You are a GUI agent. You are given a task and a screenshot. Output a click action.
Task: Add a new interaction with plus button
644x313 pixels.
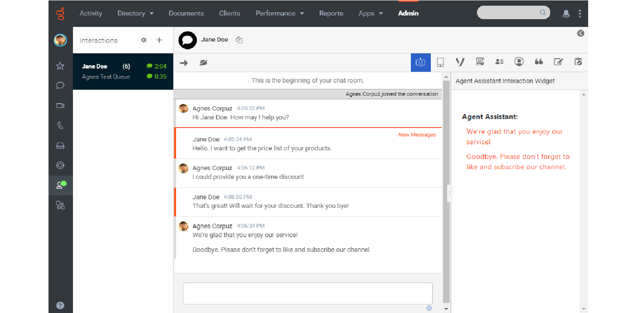[x=159, y=40]
